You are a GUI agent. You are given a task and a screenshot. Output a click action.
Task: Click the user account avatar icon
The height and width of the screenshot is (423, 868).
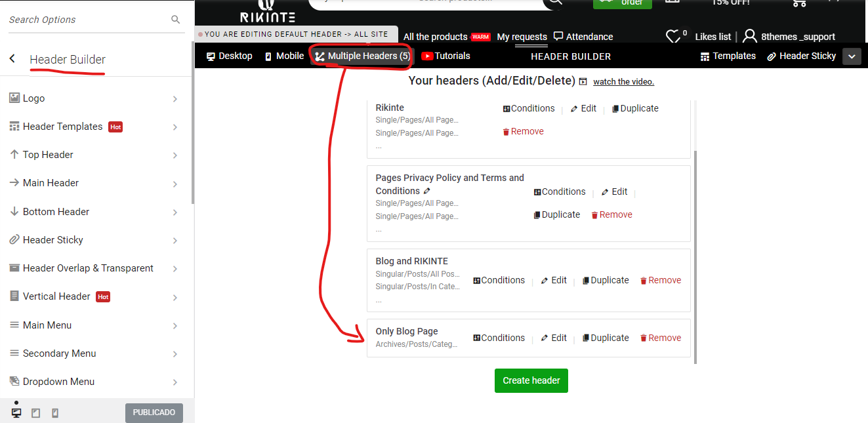pos(750,37)
